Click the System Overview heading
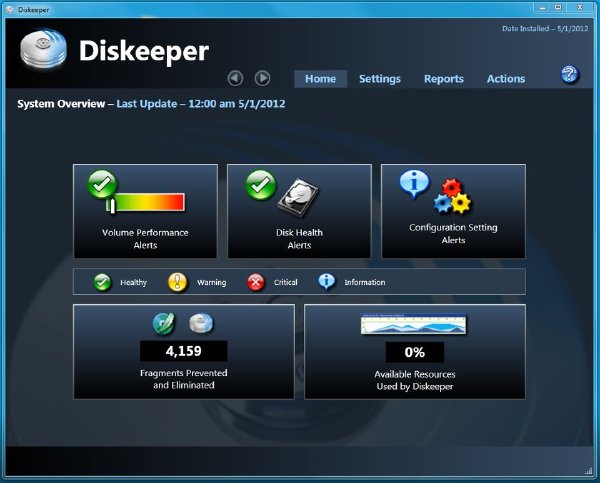The height and width of the screenshot is (483, 600). (x=61, y=104)
